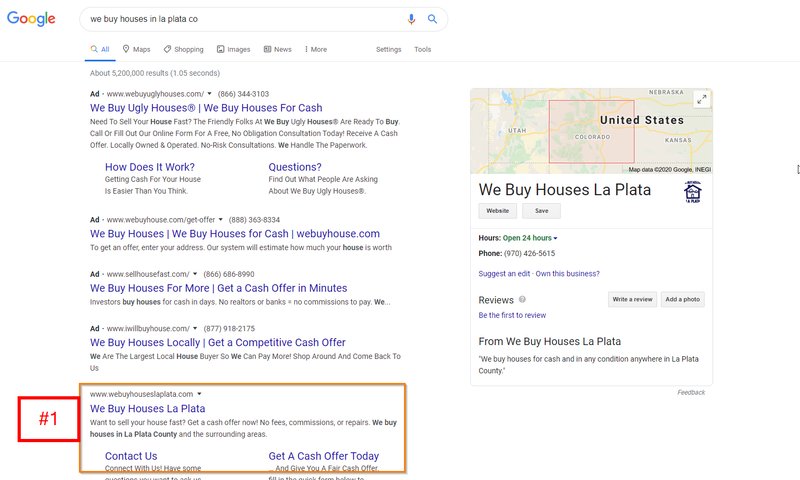Expand the map with fullscreen icon
The image size is (800, 480).
point(702,99)
